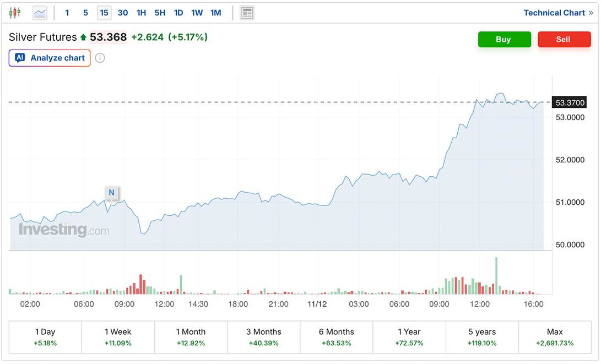
Task: Click the AI Analyze chart button
Action: click(x=50, y=58)
